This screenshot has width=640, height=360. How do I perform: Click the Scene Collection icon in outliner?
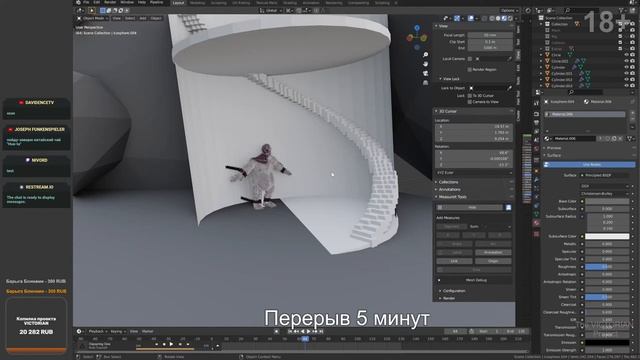[541, 18]
